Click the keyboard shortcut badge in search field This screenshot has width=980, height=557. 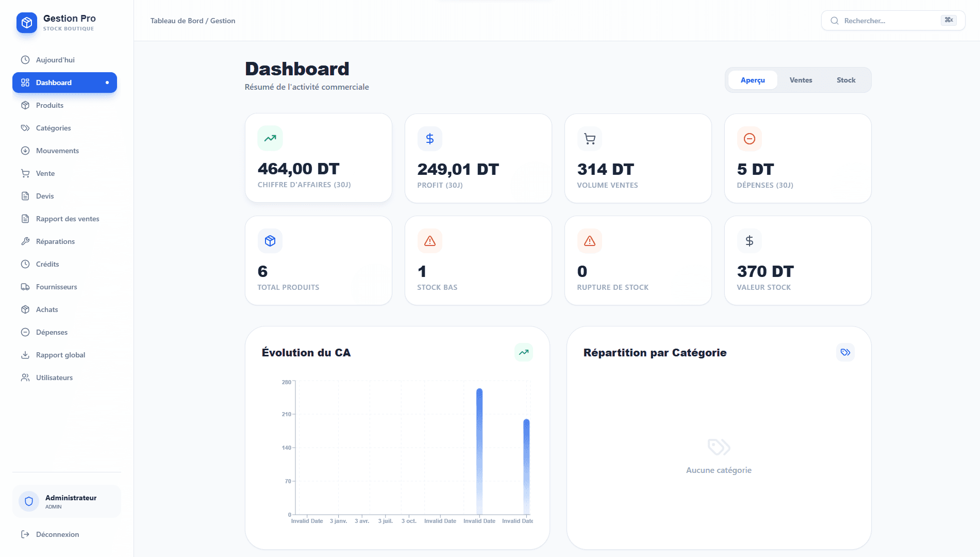point(949,20)
